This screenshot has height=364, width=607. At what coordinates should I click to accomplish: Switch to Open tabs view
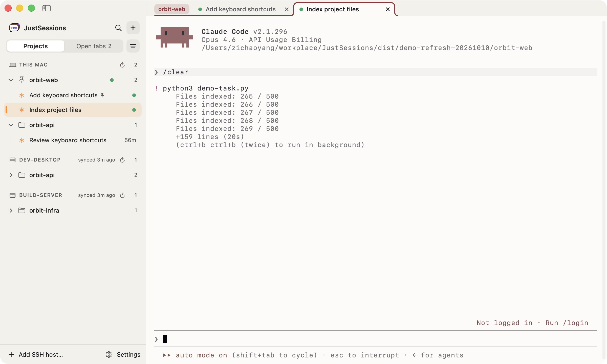coord(94,46)
